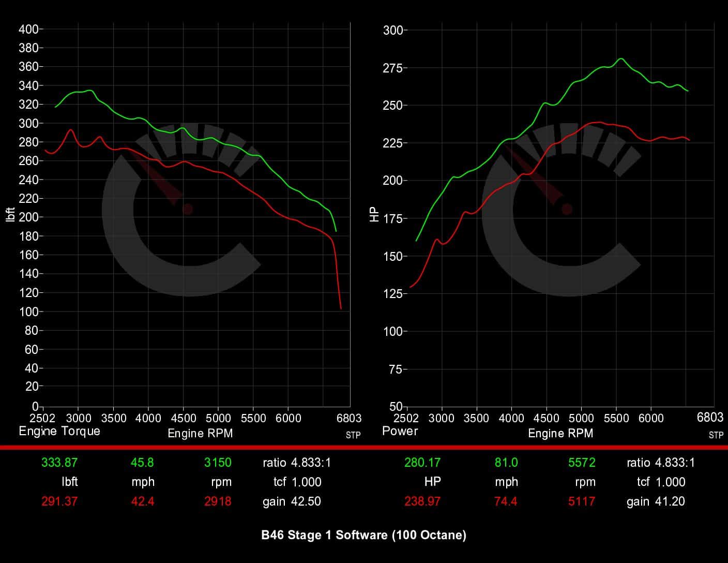Click the STP label under power chart
Viewport: 728px width, 563px height.
(716, 435)
